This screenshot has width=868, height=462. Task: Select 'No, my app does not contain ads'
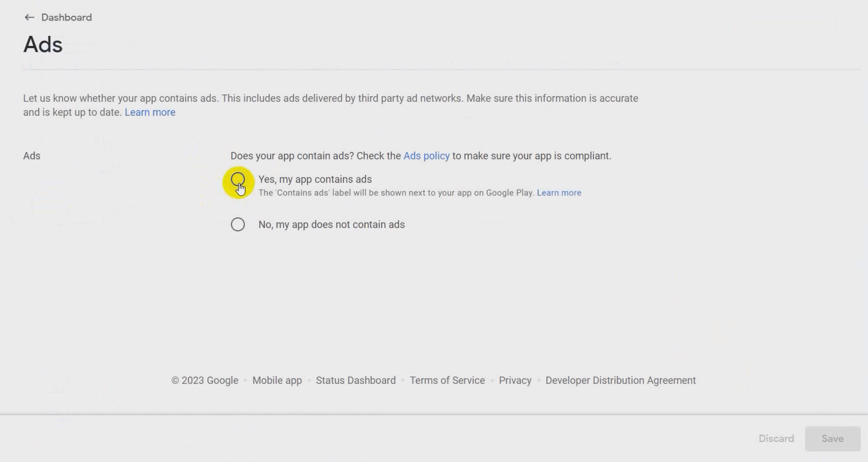pyautogui.click(x=238, y=224)
